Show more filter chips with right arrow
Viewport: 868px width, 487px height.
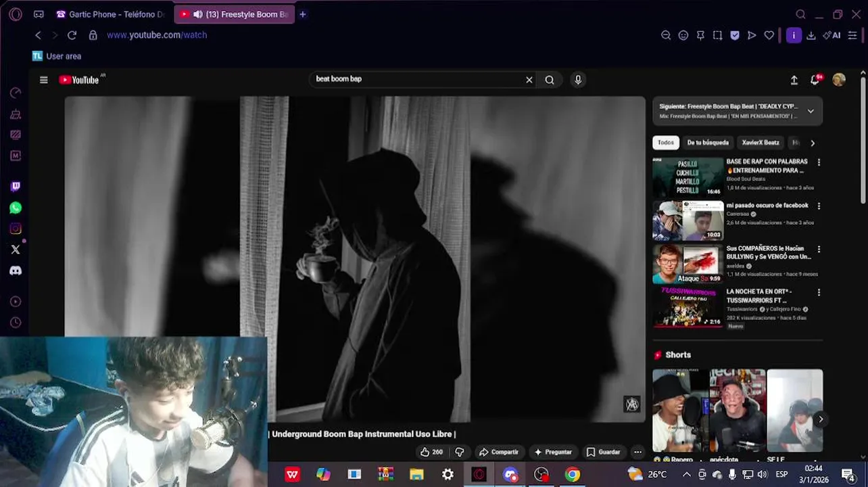(x=813, y=143)
